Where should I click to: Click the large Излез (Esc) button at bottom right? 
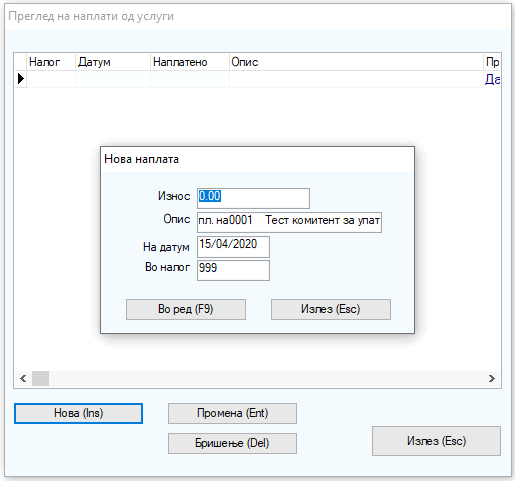436,441
